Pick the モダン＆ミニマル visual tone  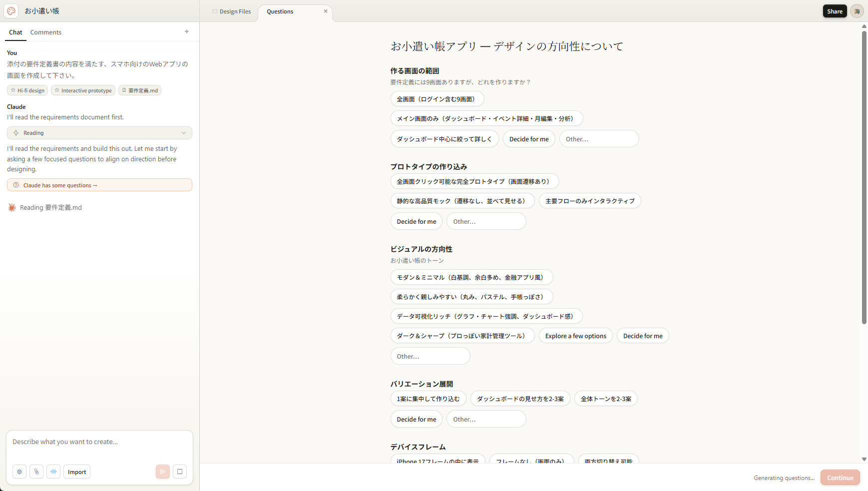[x=471, y=277]
